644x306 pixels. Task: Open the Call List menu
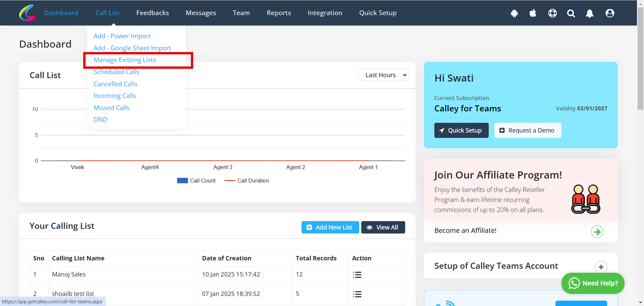(x=107, y=13)
